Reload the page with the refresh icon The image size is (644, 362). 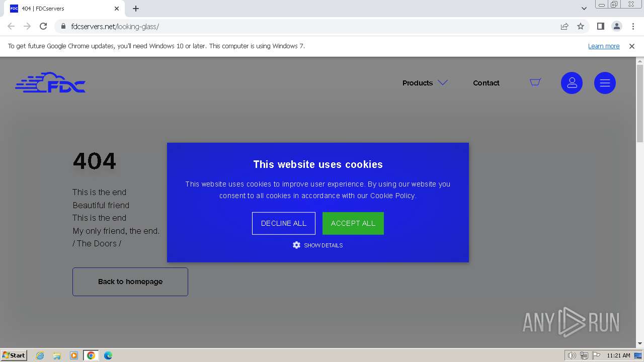43,26
